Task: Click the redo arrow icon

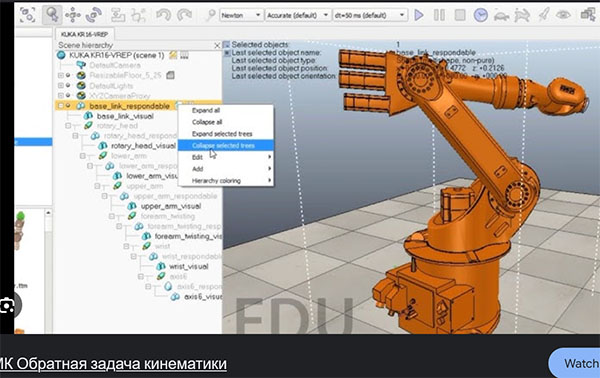Action: point(184,15)
